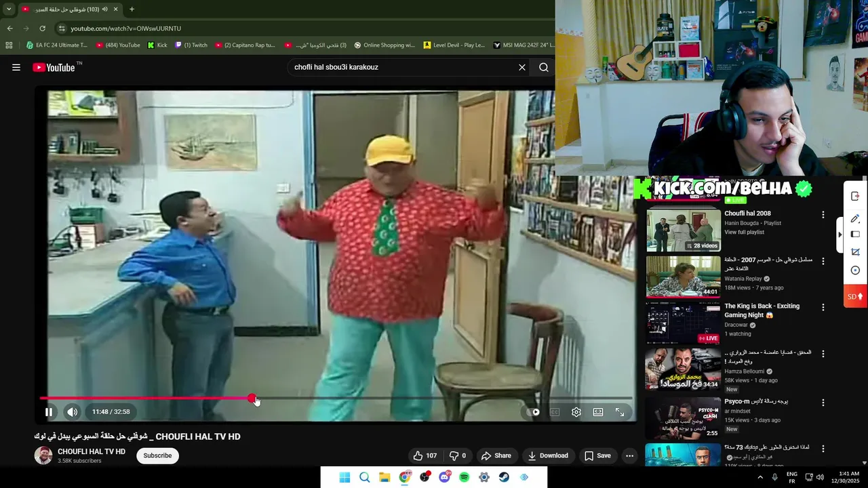Like the video (107 likes)
This screenshot has height=488, width=868.
click(425, 455)
